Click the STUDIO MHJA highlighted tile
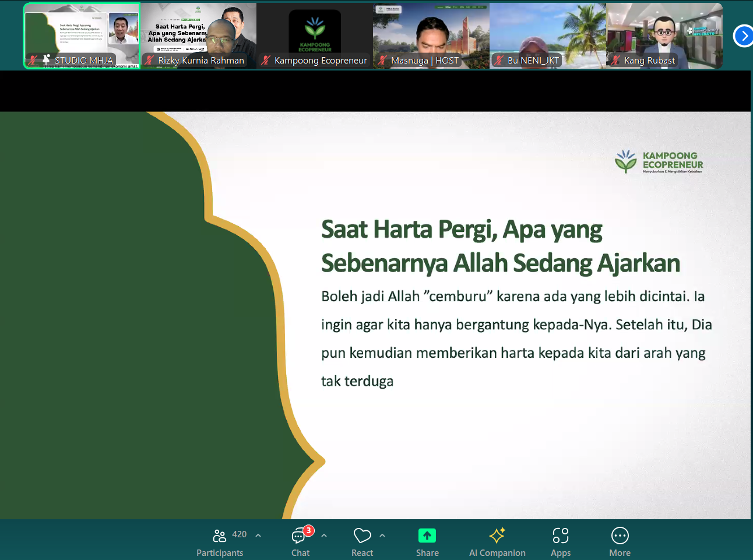The height and width of the screenshot is (560, 753). (x=81, y=32)
